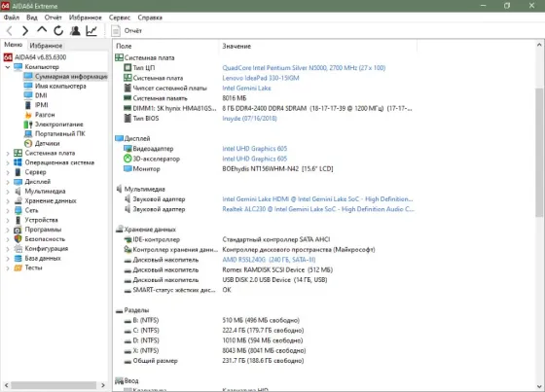Click the scroll down arrow in report pane
The height and width of the screenshot is (392, 545).
tap(539, 386)
